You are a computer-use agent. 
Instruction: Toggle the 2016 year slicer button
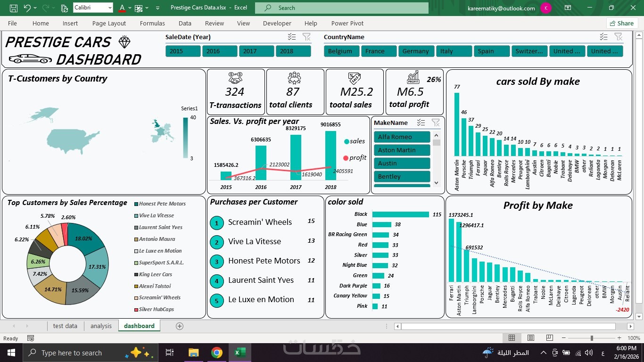point(220,51)
